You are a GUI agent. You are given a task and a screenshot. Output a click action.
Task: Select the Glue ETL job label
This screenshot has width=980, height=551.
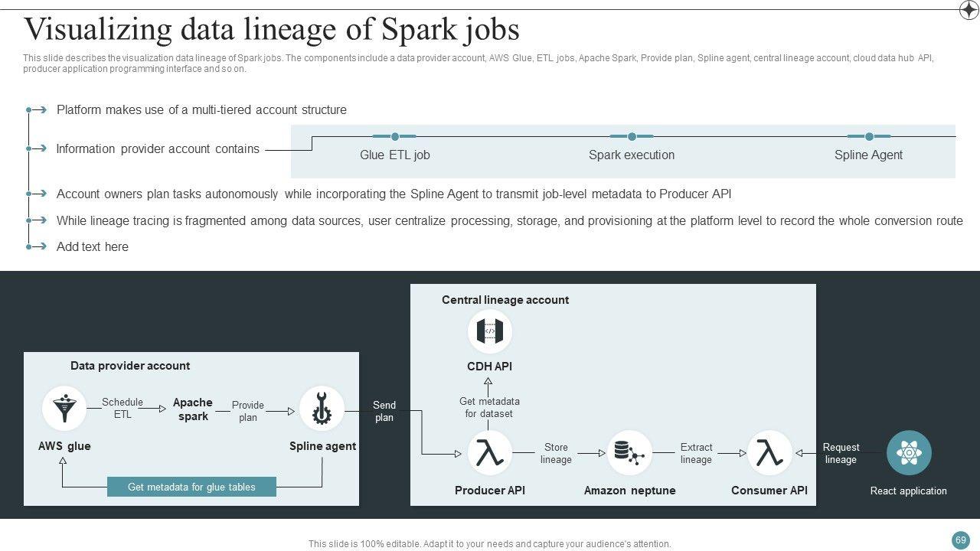click(x=394, y=155)
